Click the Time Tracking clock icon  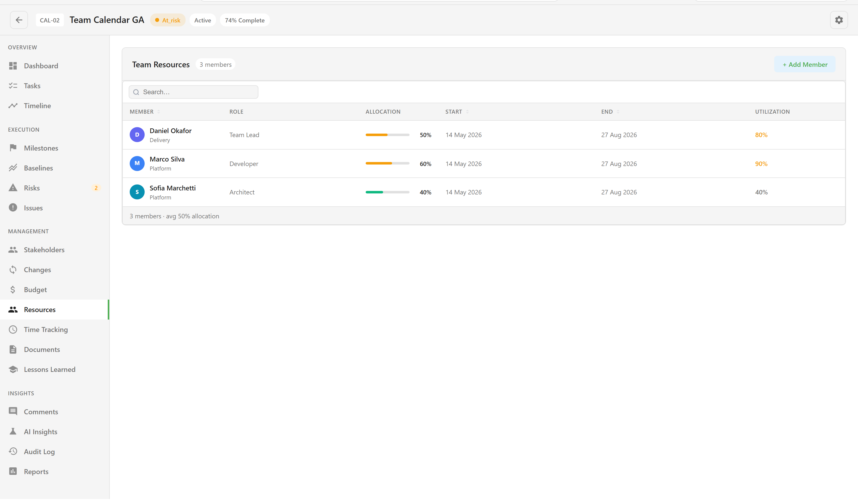[x=13, y=330]
